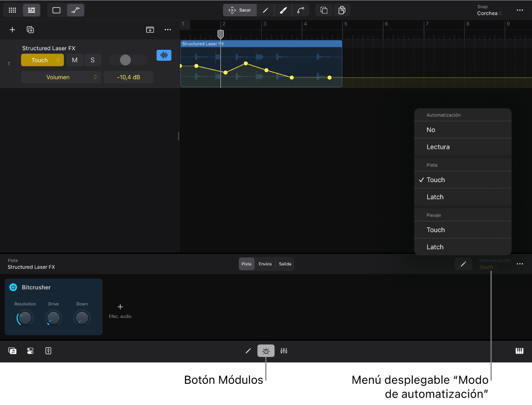Open the track Touch automation mode dropdown
The height and width of the screenshot is (405, 532).
(42, 60)
